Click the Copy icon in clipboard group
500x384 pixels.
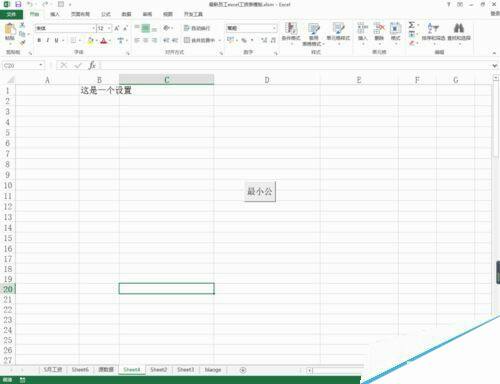pos(22,34)
